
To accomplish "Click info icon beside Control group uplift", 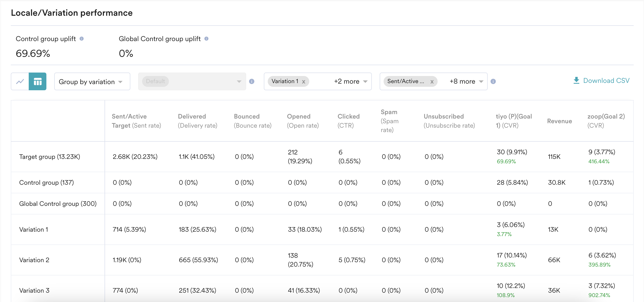I will click(x=81, y=39).
